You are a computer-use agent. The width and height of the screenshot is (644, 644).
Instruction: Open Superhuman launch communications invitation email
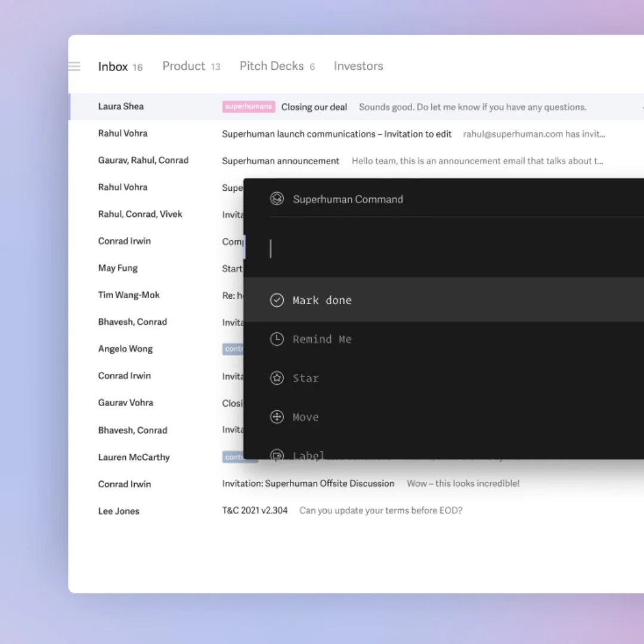pos(356,134)
